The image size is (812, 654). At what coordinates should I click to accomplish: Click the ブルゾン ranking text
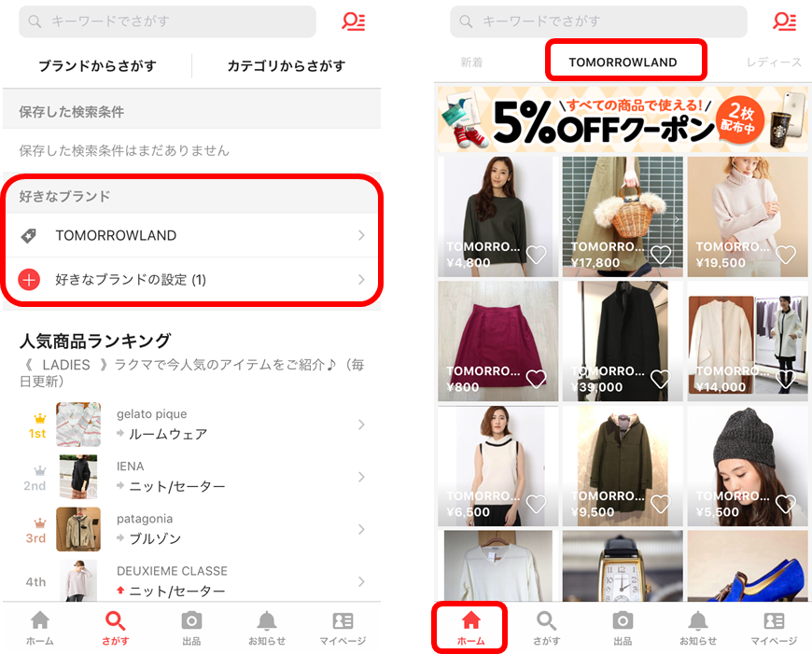[155, 538]
